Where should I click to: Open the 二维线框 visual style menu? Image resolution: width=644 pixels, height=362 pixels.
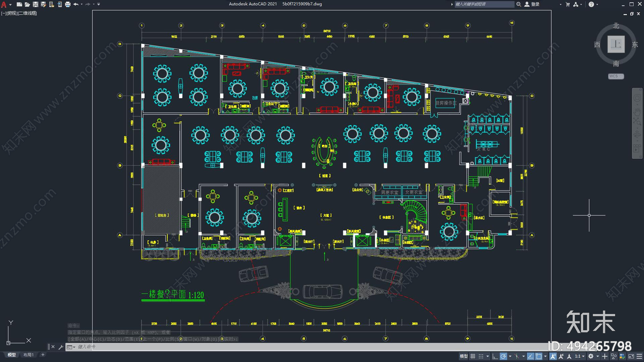(x=27, y=13)
